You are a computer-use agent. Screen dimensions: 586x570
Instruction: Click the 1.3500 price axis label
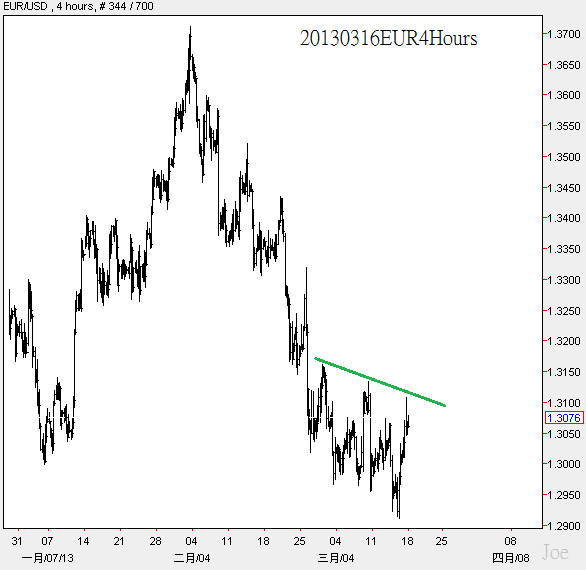[564, 157]
